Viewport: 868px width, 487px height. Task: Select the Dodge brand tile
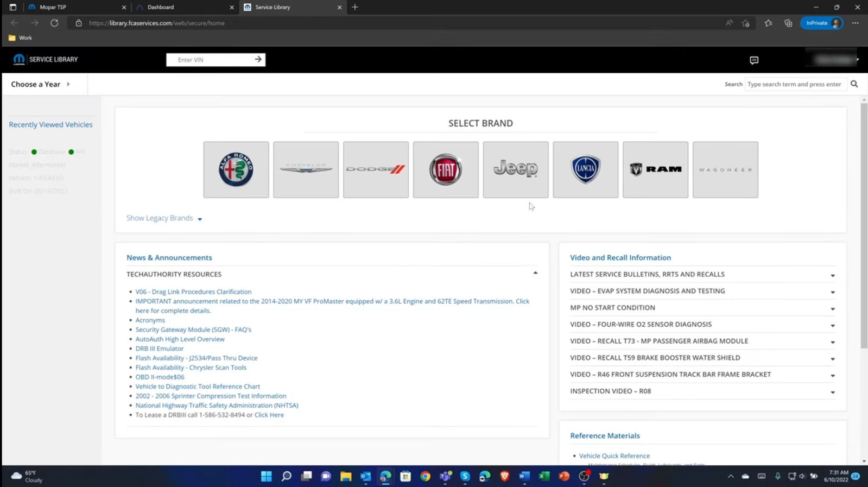click(376, 170)
